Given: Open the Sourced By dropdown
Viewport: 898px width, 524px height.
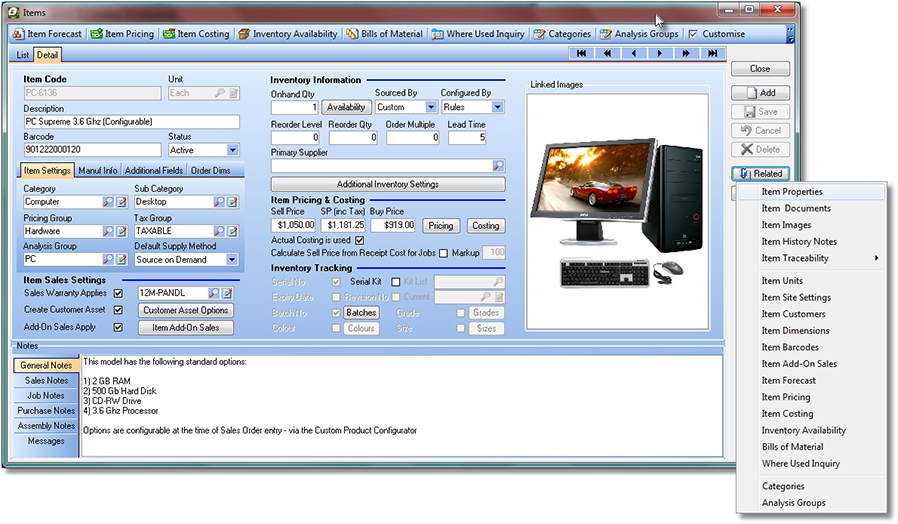Looking at the screenshot, I should click(431, 107).
